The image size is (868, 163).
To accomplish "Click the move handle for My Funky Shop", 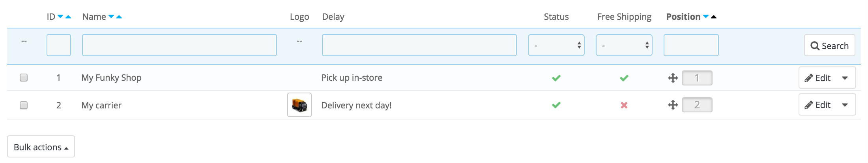I will 673,78.
